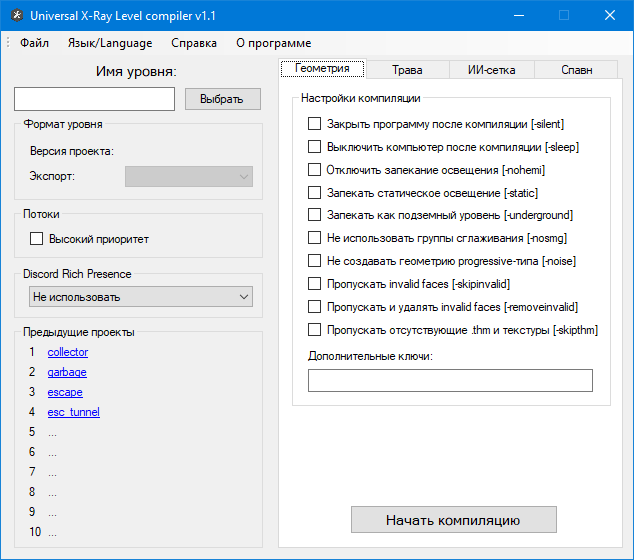Switch to the Трава tab
Image resolution: width=634 pixels, height=560 pixels.
(x=407, y=70)
